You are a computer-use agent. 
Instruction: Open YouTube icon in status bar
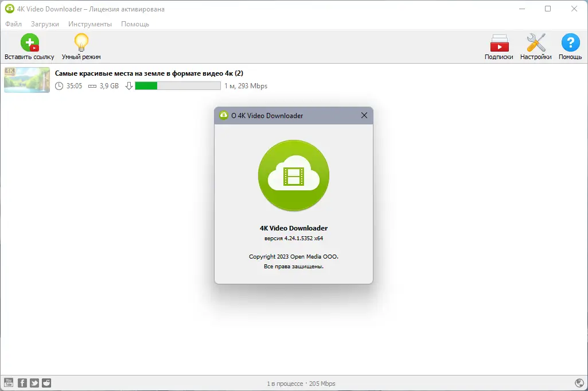9,383
